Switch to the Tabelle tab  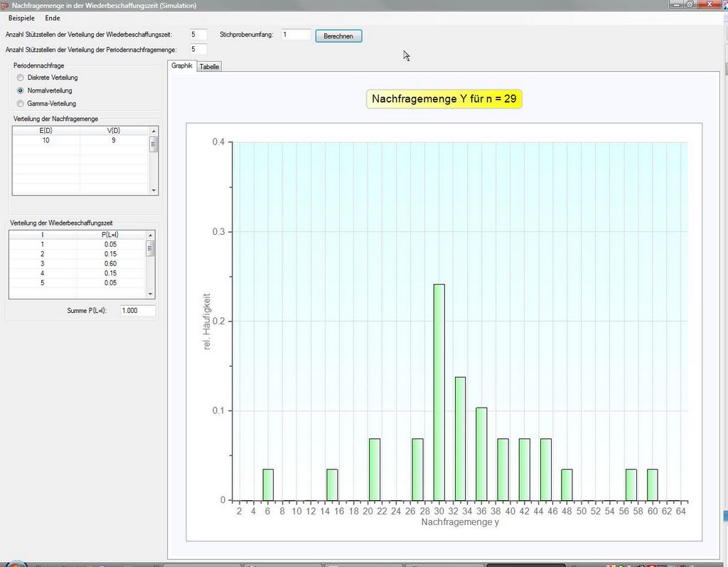pyautogui.click(x=209, y=66)
